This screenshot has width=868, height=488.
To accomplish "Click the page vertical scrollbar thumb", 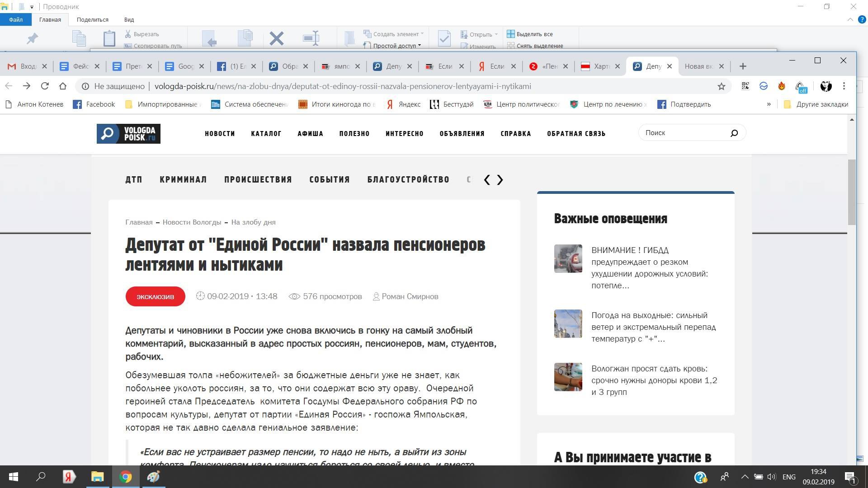I will point(852,192).
